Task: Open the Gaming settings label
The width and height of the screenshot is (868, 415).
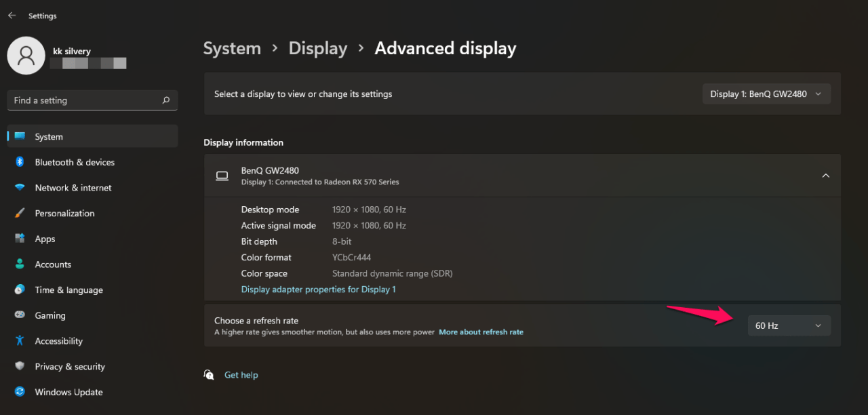Action: tap(50, 315)
